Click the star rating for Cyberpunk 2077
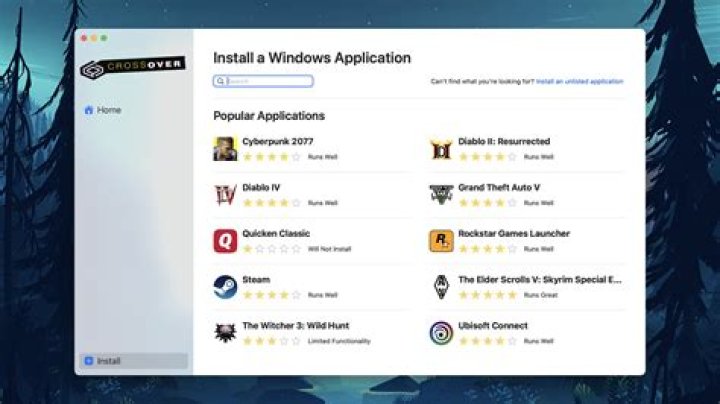 pyautogui.click(x=271, y=157)
